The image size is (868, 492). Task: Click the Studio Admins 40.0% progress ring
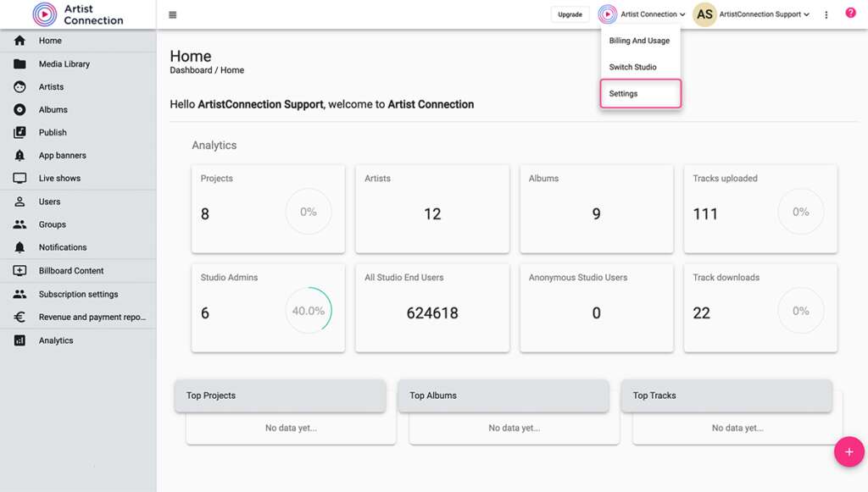[x=309, y=310]
